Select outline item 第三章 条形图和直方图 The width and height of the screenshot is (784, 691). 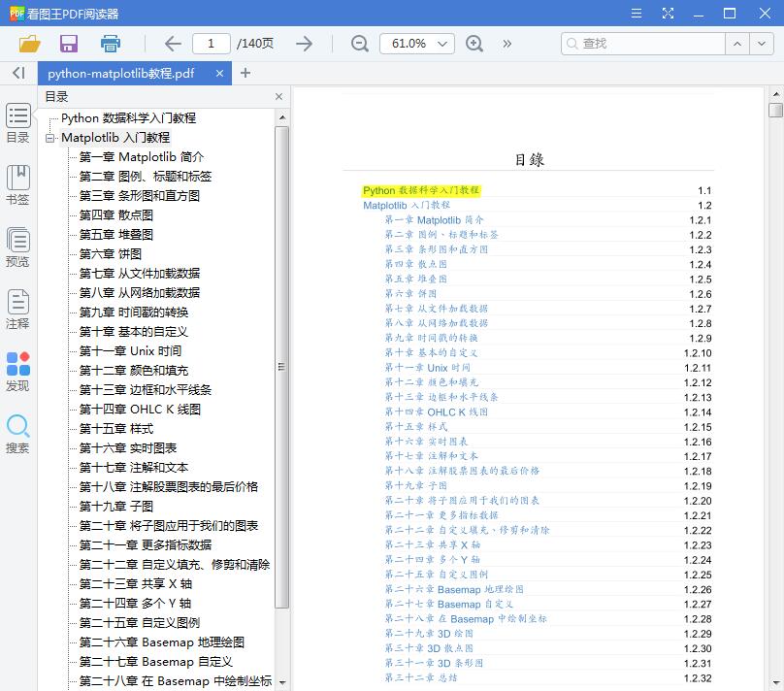[140, 196]
